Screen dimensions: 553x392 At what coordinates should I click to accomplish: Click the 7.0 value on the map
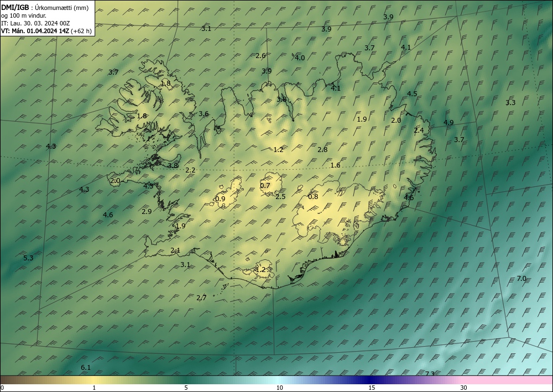pos(521,279)
